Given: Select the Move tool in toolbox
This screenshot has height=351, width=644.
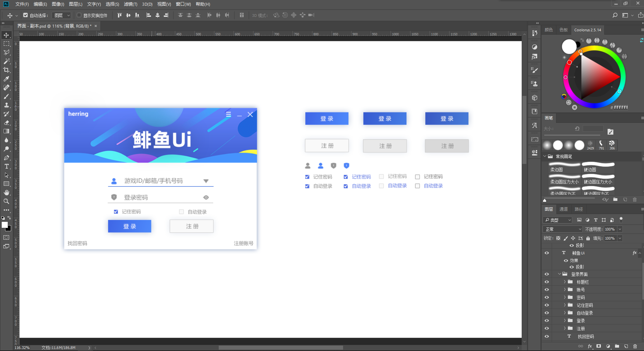Looking at the screenshot, I should [6, 35].
